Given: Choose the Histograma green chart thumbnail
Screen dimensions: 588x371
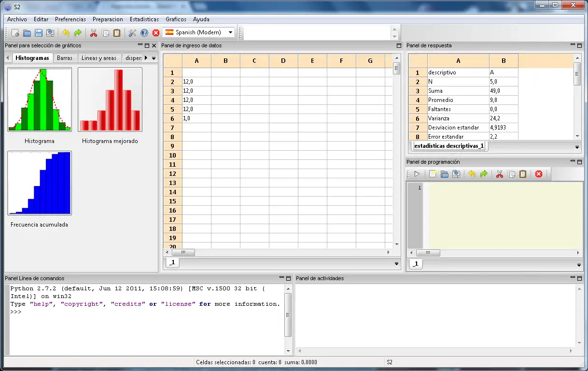Looking at the screenshot, I should (40, 100).
